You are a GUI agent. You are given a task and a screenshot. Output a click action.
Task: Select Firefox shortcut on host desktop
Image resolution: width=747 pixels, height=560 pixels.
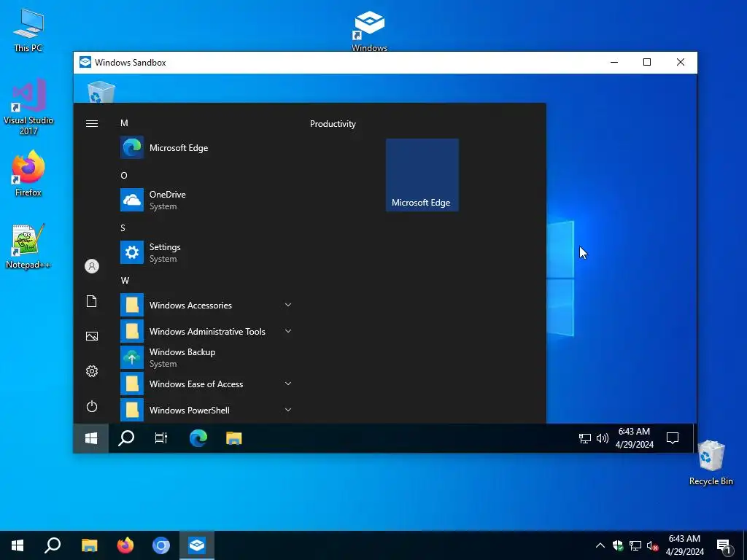[28, 174]
